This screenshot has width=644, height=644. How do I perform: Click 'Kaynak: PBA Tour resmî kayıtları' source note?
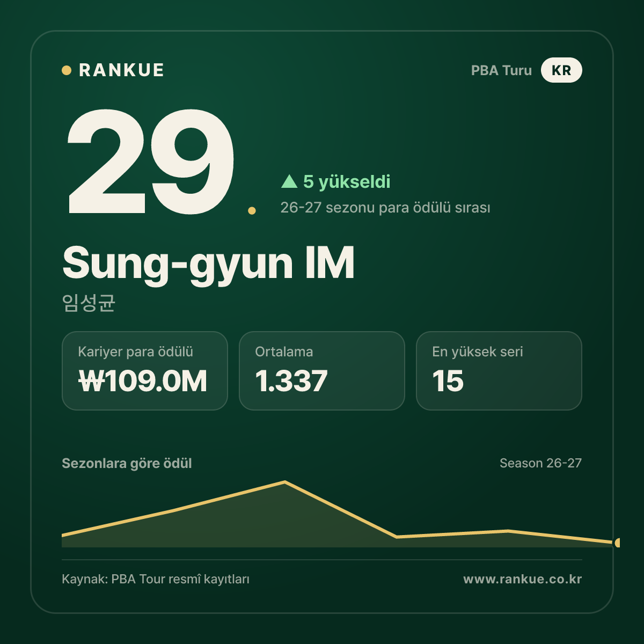click(x=156, y=580)
